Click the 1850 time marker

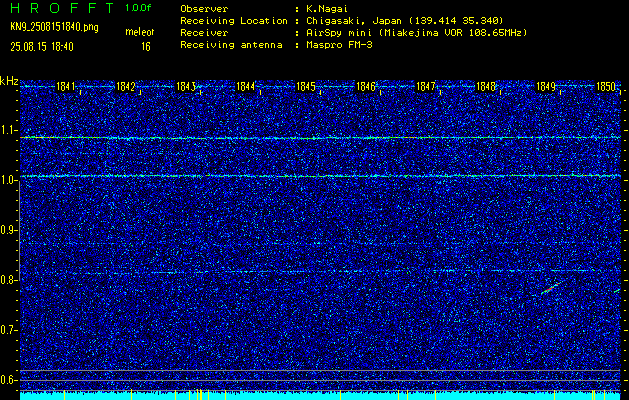pyautogui.click(x=606, y=86)
